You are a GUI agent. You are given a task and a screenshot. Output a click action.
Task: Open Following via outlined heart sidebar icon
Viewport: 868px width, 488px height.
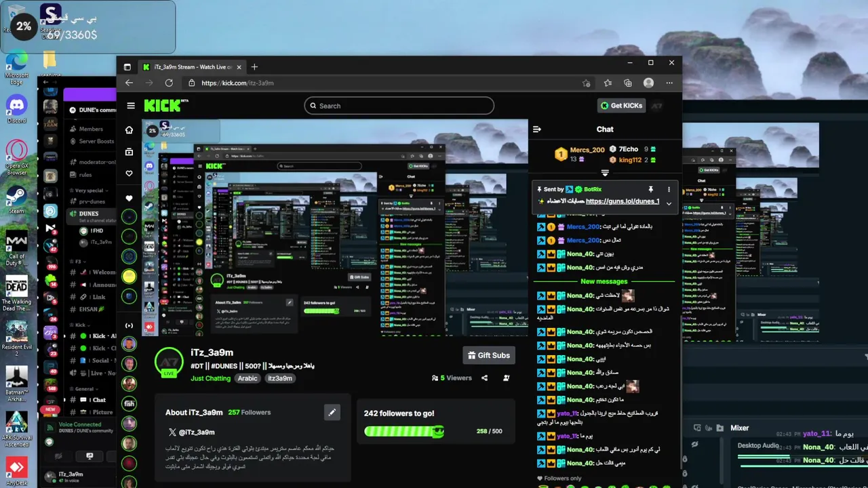[129, 174]
